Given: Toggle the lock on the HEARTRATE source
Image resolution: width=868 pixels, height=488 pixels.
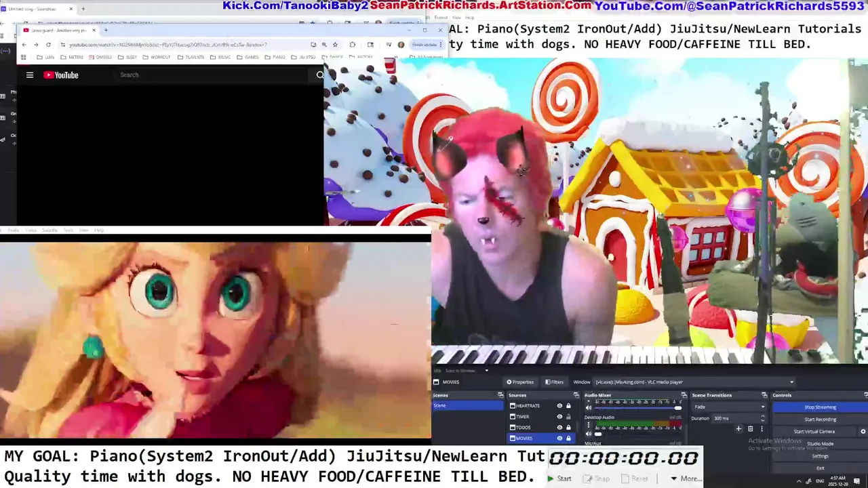Looking at the screenshot, I should 568,406.
